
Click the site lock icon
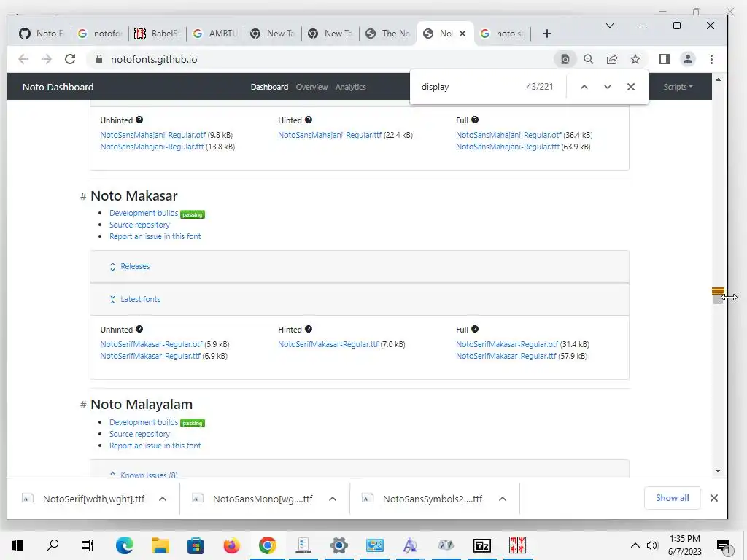click(x=99, y=59)
